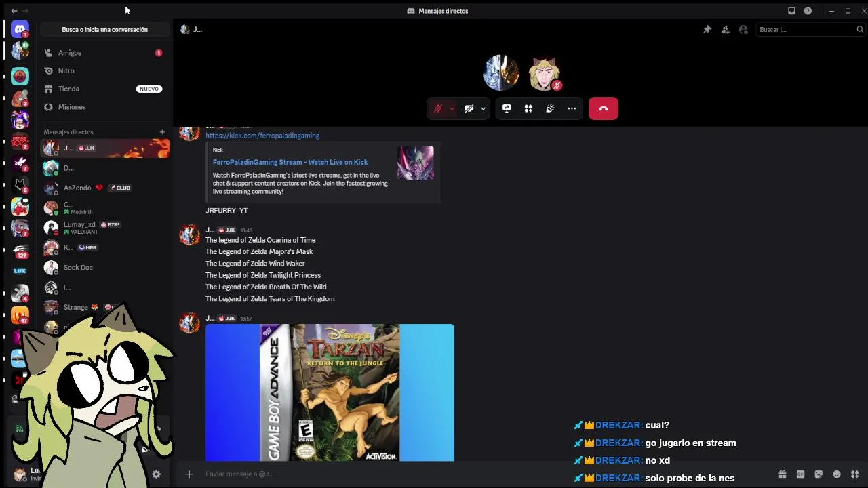Share your screen in the call
Screen dimensions: 868x488
pos(507,108)
